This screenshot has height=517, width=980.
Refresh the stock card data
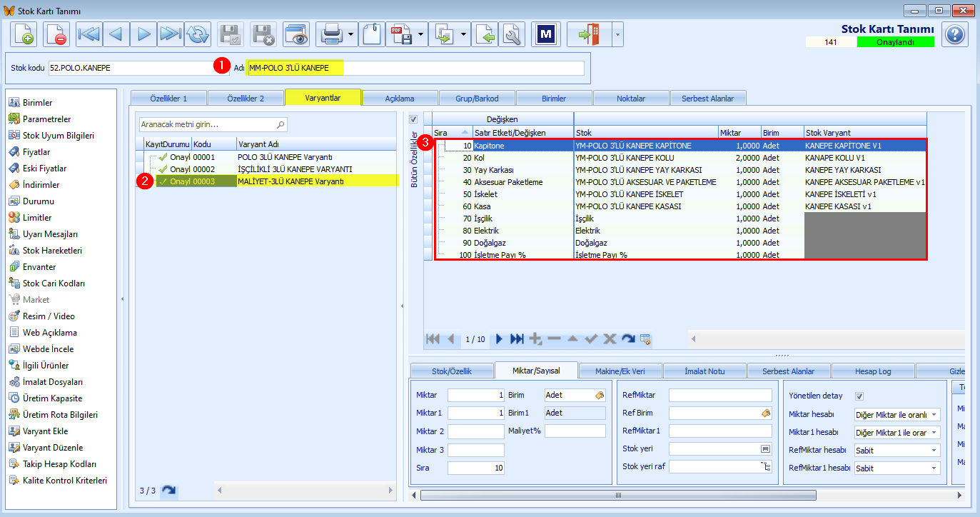(x=198, y=34)
